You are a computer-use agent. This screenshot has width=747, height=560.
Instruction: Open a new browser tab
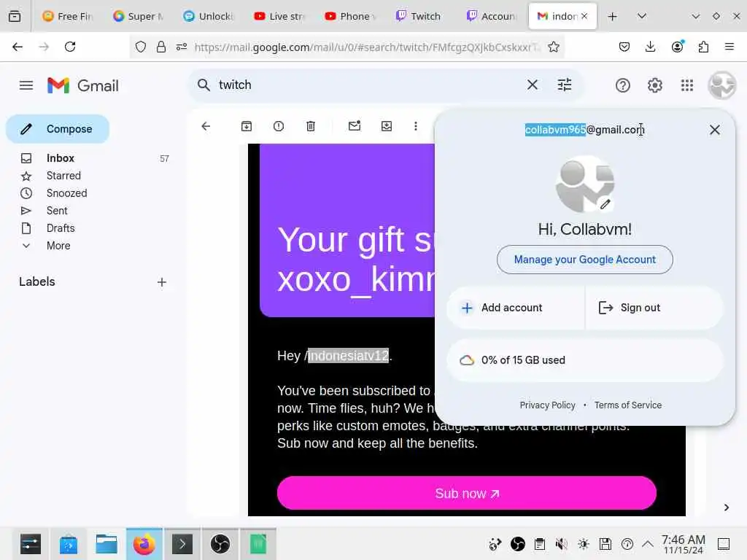613,16
